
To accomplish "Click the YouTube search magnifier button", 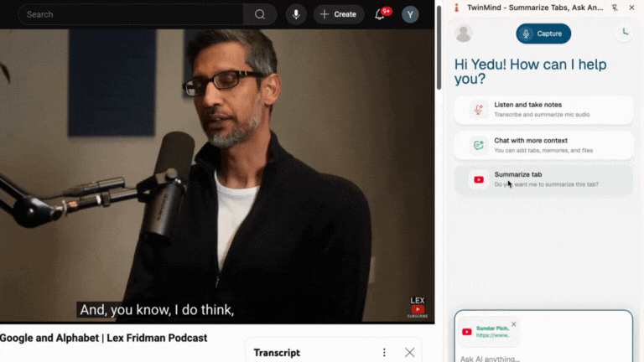I will pyautogui.click(x=260, y=14).
